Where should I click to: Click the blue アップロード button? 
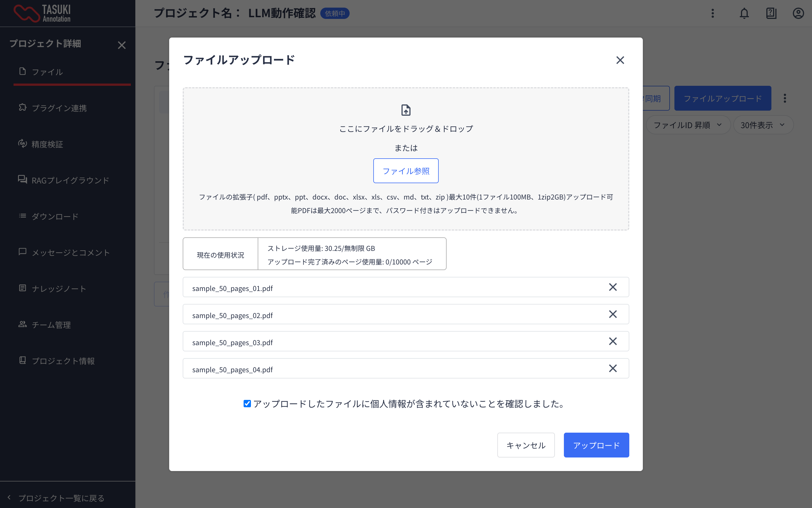pyautogui.click(x=596, y=445)
